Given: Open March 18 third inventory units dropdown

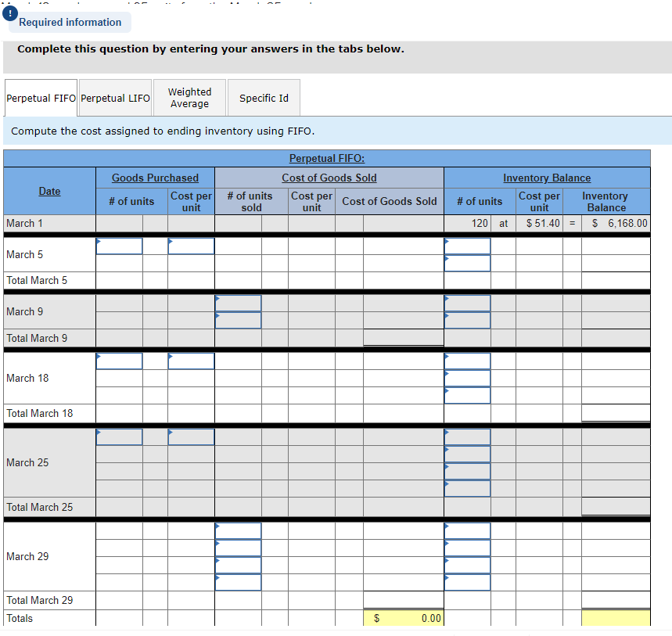Looking at the screenshot, I should 468,396.
